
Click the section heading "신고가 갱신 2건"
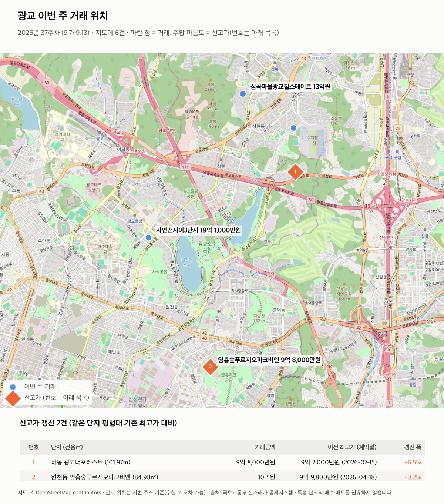tap(98, 423)
